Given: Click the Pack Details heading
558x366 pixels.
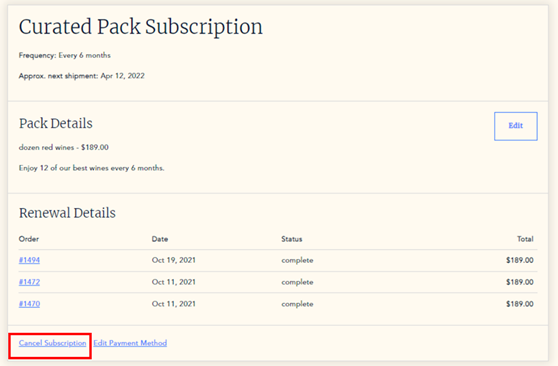Looking at the screenshot, I should point(56,123).
